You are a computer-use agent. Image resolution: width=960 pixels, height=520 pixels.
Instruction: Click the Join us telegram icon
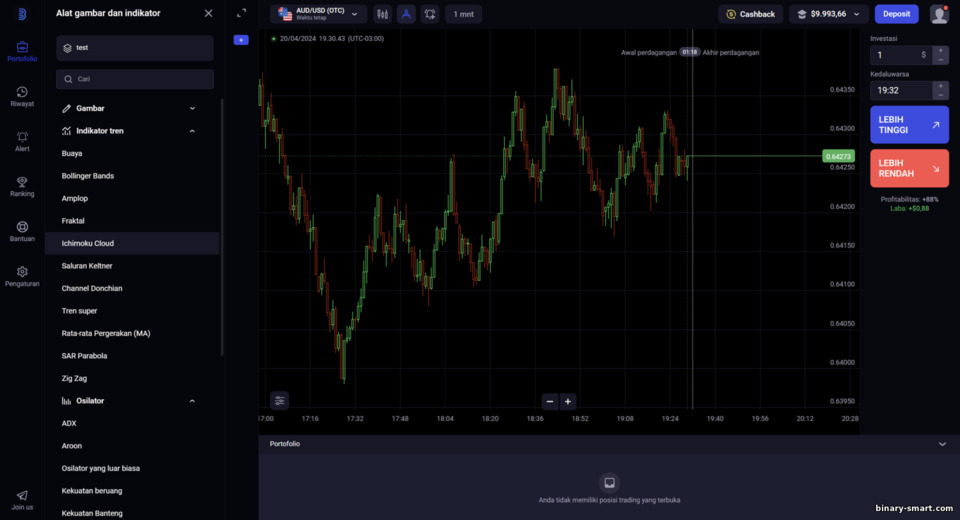coord(22,500)
